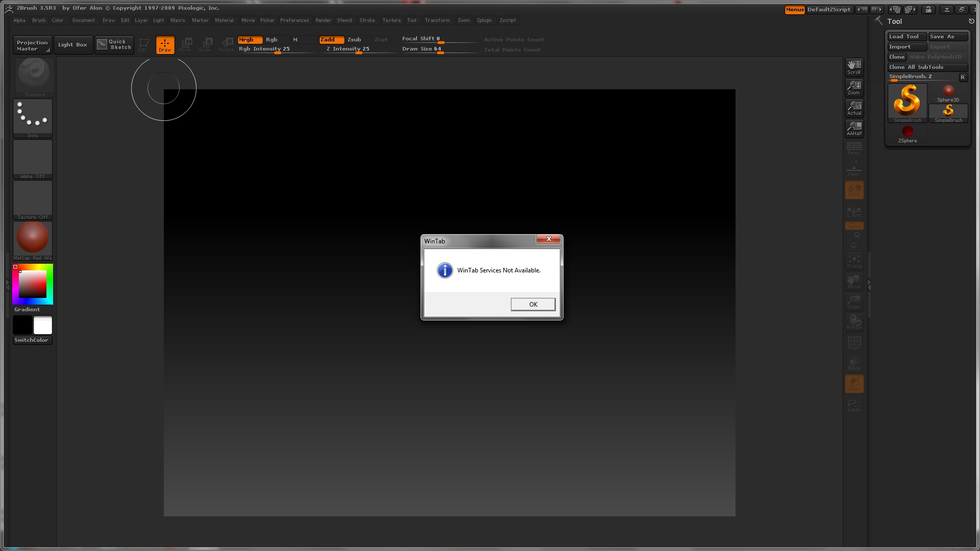Toggle the Mrgb mode
Screen dimensions: 980x551
click(250, 39)
